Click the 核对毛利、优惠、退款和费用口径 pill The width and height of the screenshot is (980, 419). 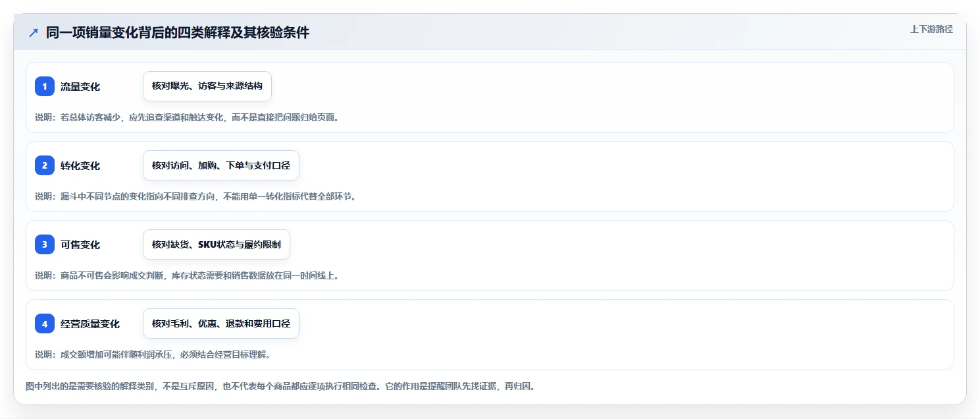[221, 323]
